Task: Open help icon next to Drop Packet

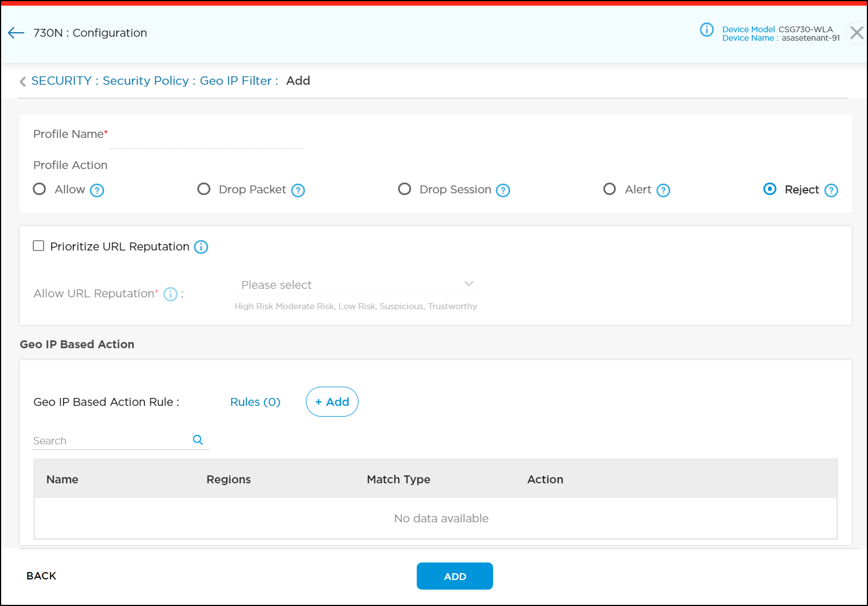Action: pos(298,191)
